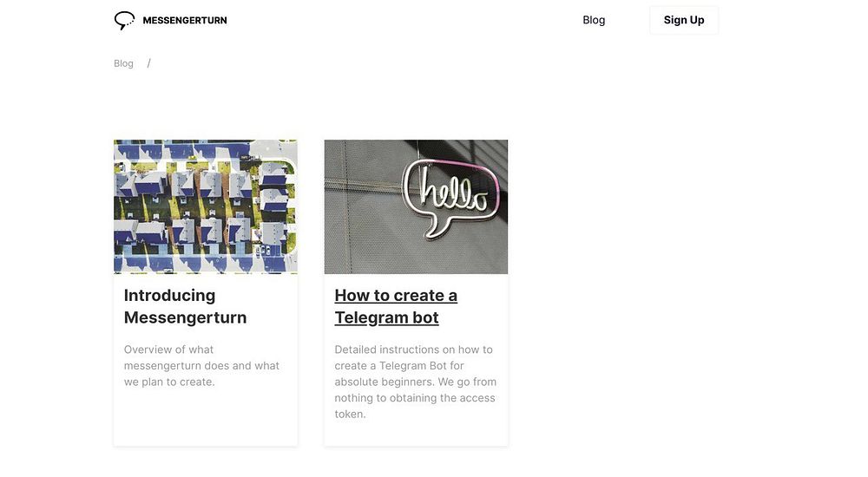Click the MESSENGERTURN brand name text
The image size is (868, 477).
(x=185, y=21)
